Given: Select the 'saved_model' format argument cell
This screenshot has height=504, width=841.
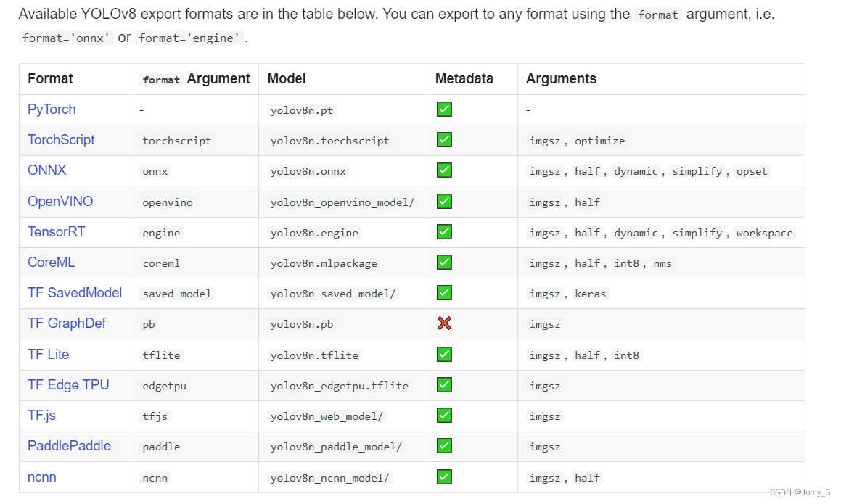Looking at the screenshot, I should [x=176, y=294].
